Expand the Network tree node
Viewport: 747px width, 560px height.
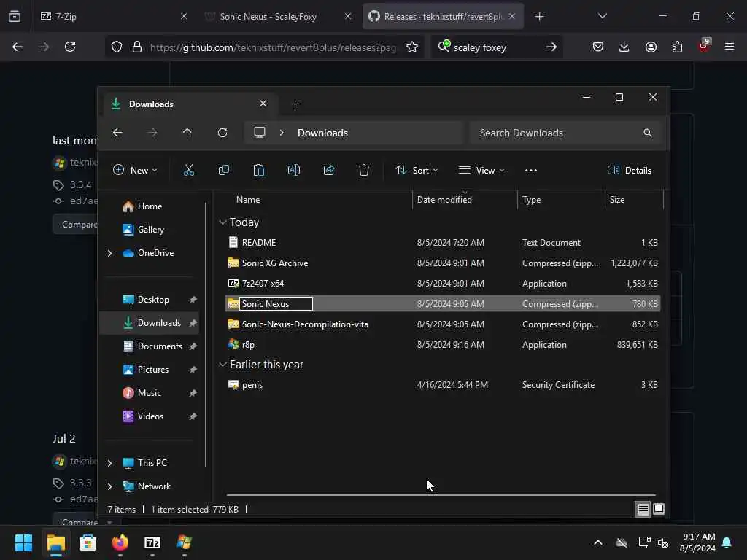110,486
